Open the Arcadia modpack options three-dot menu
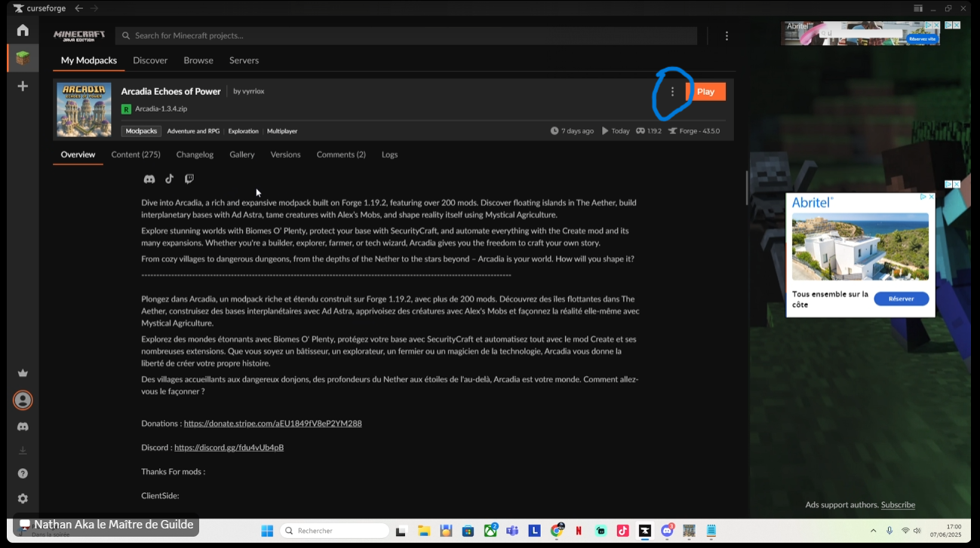Screen dimensions: 980x548 [673, 92]
